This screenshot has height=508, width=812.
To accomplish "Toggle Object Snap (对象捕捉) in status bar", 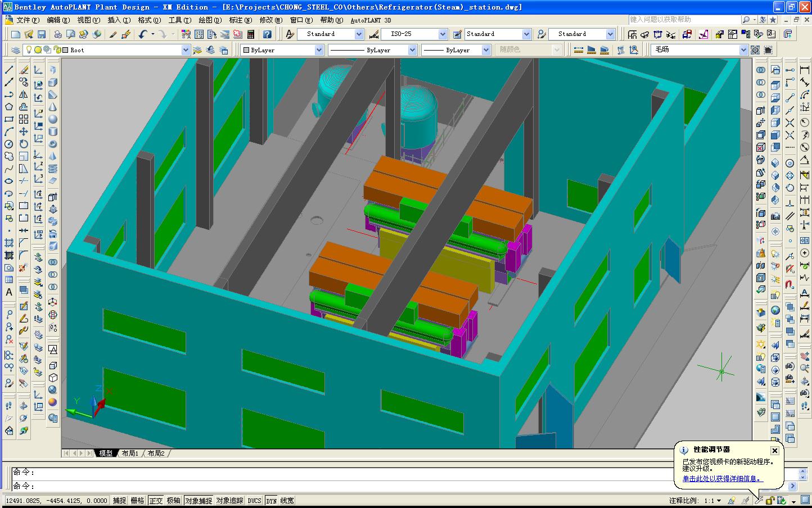I will coord(199,501).
